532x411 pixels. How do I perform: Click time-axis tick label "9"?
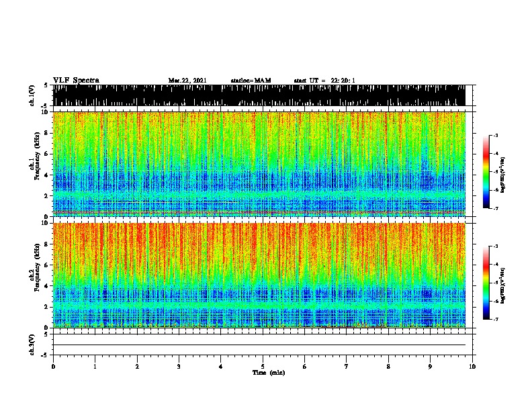coord(430,367)
